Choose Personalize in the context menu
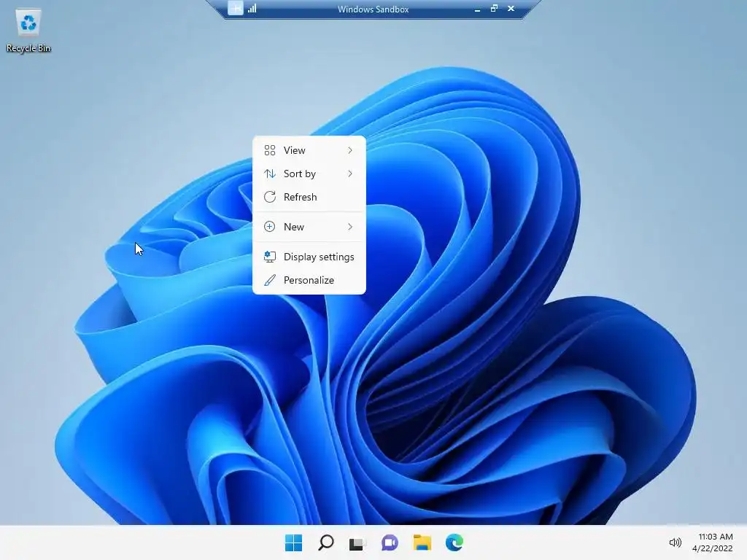747x560 pixels. 309,281
